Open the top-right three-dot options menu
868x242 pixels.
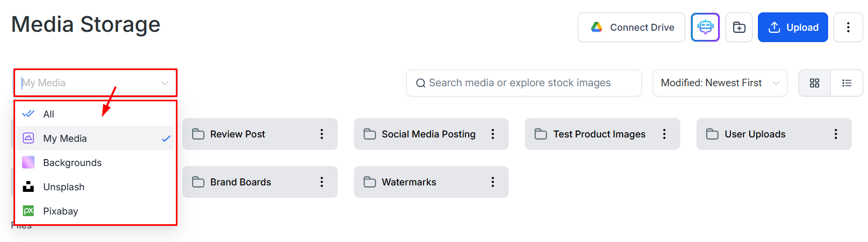click(848, 27)
